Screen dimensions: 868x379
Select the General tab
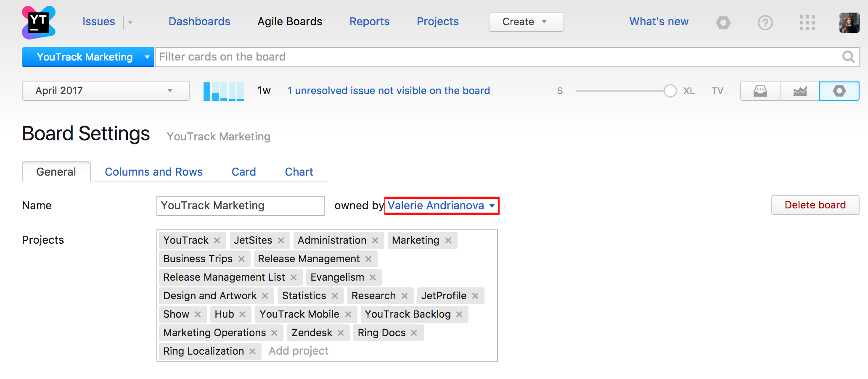[56, 172]
